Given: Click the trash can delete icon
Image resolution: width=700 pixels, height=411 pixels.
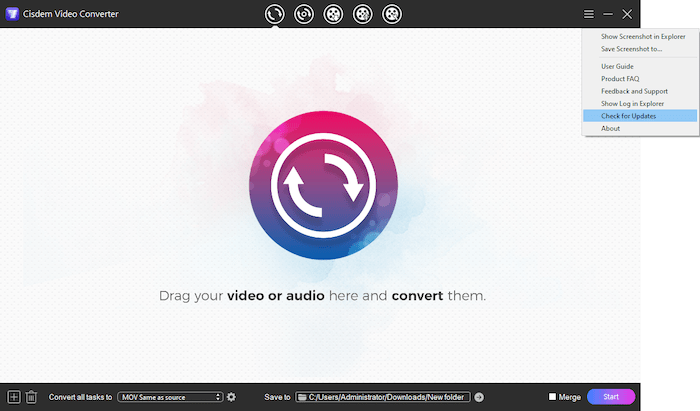Looking at the screenshot, I should [x=31, y=397].
